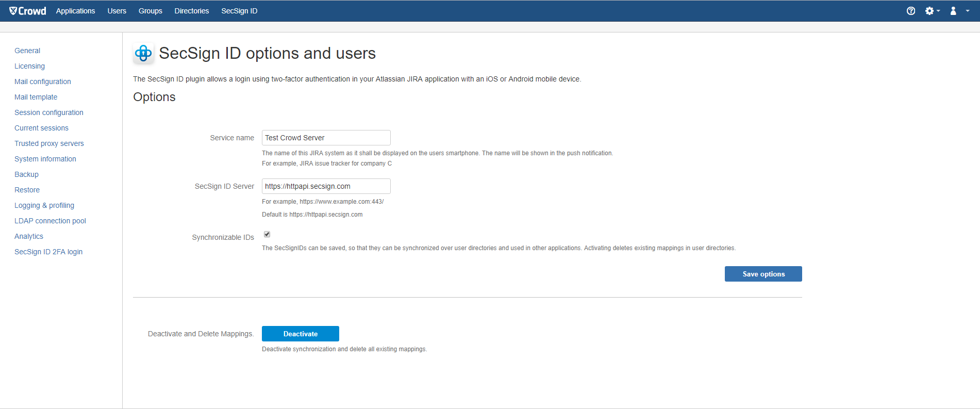Select LDAP connection pool link
The image size is (980, 409).
pos(50,221)
